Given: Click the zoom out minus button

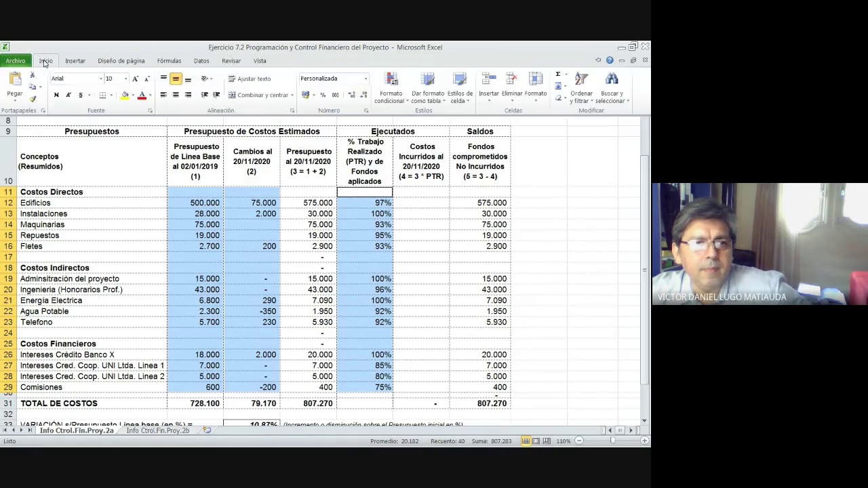Looking at the screenshot, I should click(x=579, y=441).
